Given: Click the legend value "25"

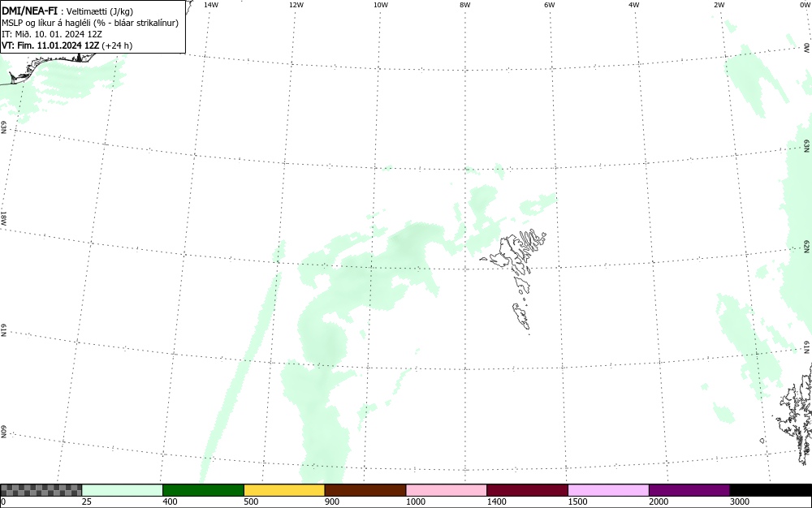Looking at the screenshot, I should [87, 502].
